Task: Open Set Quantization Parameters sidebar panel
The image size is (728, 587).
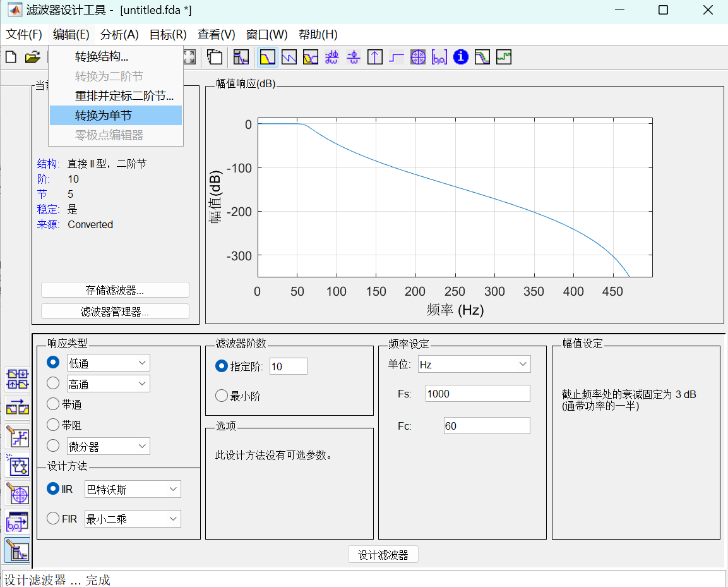Action: point(18,437)
